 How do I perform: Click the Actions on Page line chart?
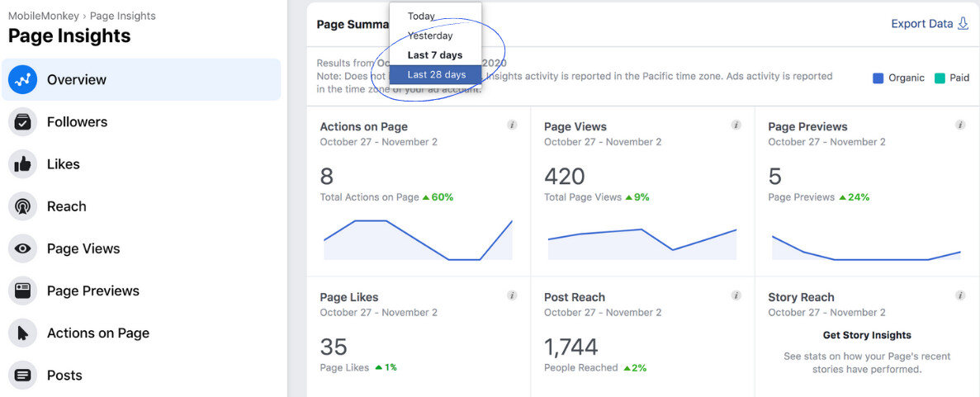click(x=418, y=239)
